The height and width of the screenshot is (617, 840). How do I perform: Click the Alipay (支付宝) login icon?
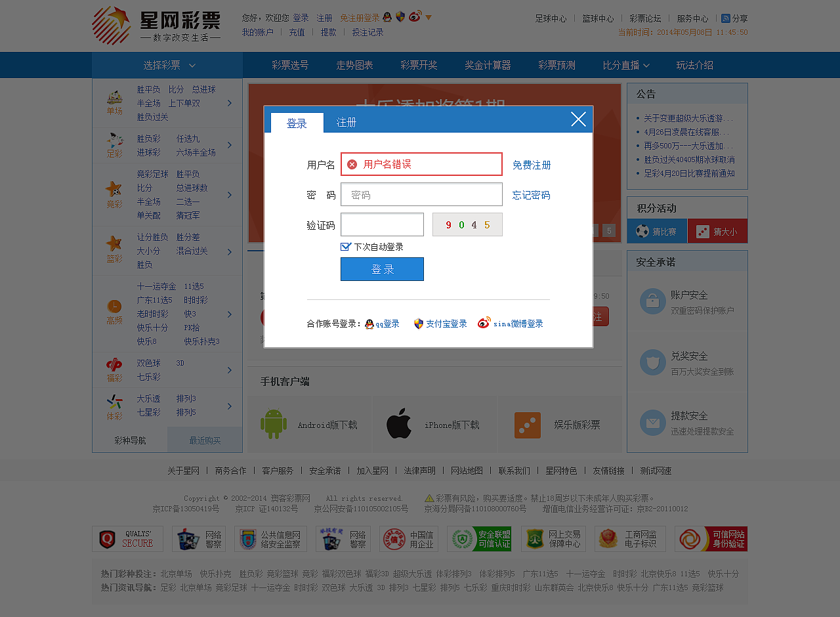(x=419, y=323)
